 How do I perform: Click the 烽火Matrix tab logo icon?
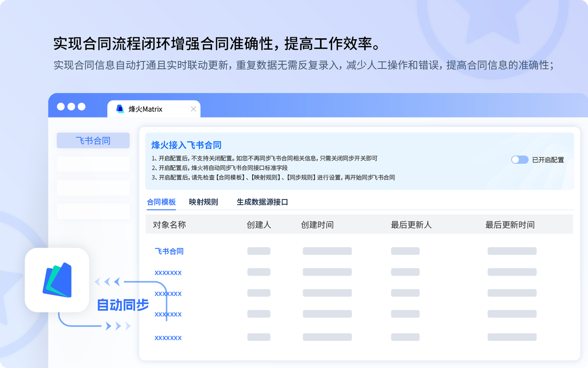click(x=120, y=109)
